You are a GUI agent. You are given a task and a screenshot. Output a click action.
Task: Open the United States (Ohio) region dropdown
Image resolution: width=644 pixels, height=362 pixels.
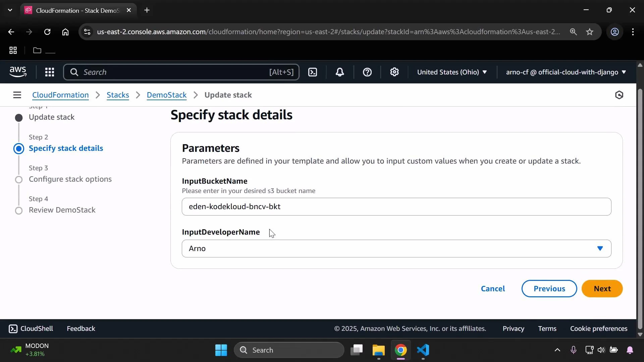point(452,72)
